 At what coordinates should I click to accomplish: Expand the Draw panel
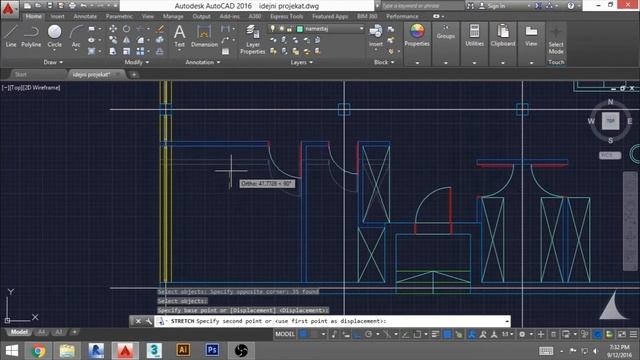click(x=53, y=62)
